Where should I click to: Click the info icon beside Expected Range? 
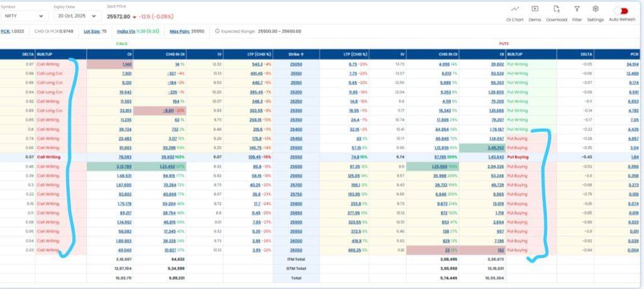(x=218, y=31)
